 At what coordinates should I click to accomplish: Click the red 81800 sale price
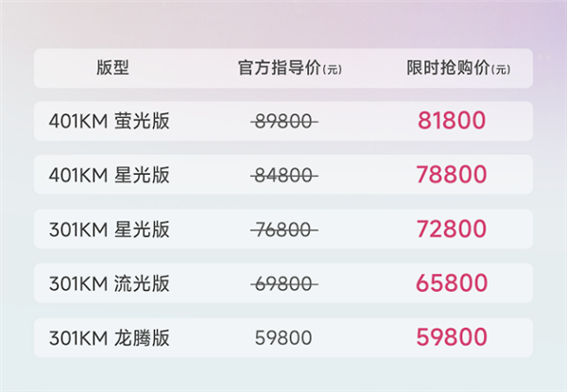452,121
